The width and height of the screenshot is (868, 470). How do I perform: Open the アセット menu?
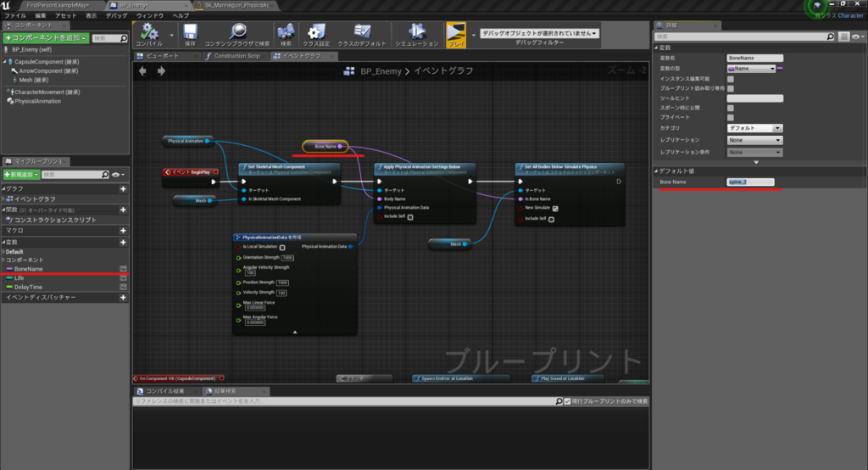(66, 15)
